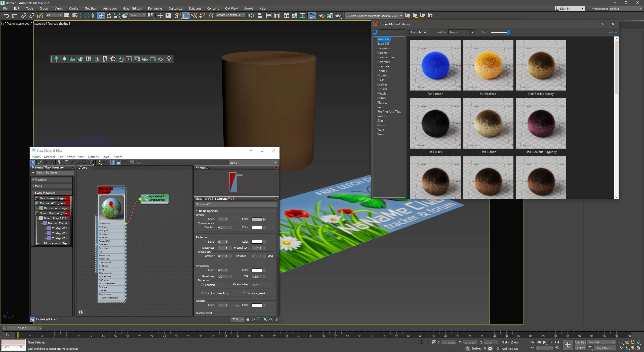Enable Dispersion checkbox
This screenshot has width=644, height=352.
(202, 285)
